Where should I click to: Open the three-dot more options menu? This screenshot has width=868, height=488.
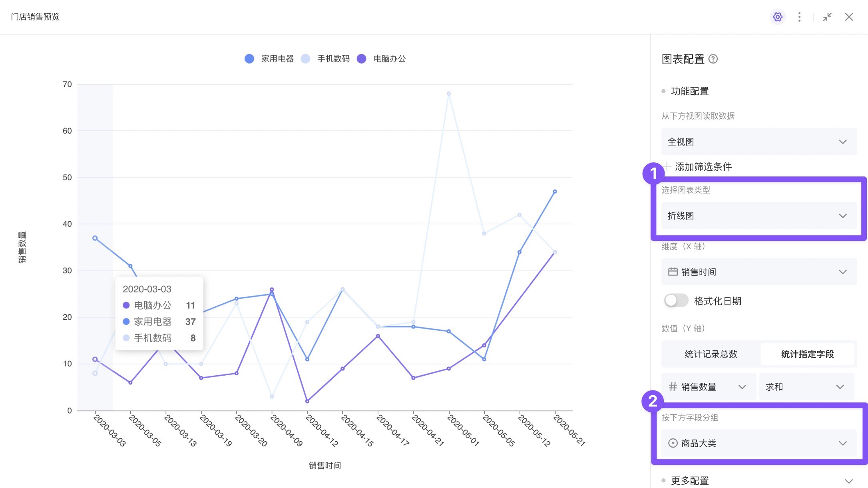[x=799, y=17]
